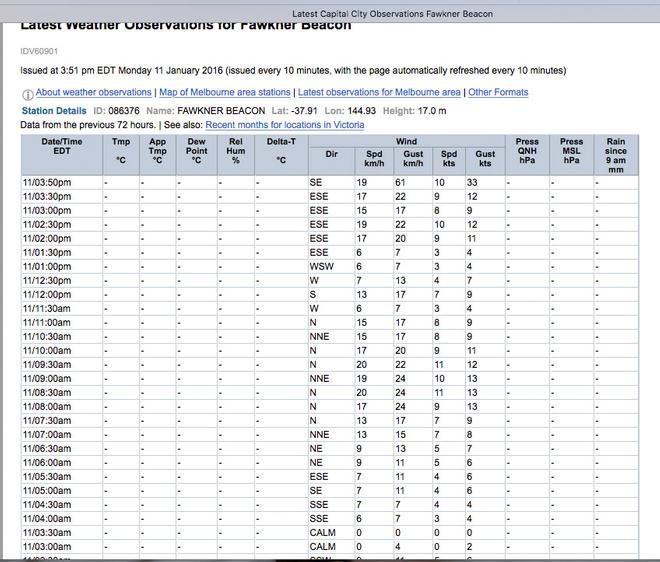Click the Rain since 9 am header
The height and width of the screenshot is (562, 660).
pos(616,155)
